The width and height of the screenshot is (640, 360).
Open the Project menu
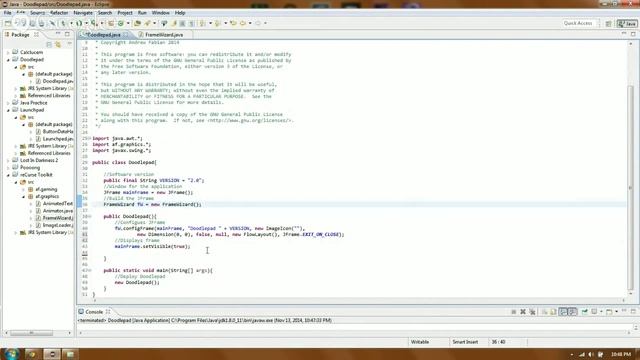point(125,13)
